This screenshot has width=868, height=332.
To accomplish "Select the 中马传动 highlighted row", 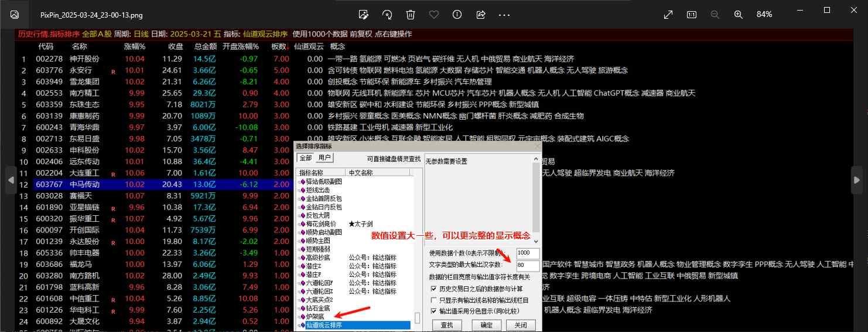I will tap(153, 184).
